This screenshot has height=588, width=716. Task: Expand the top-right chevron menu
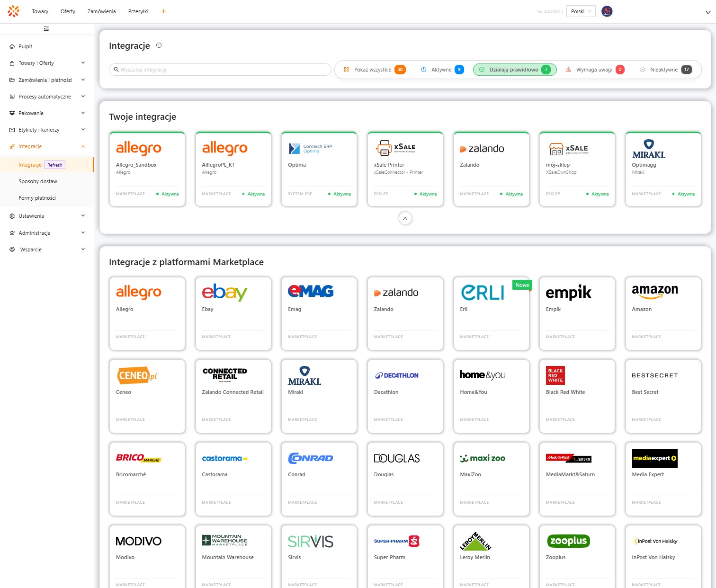click(708, 13)
